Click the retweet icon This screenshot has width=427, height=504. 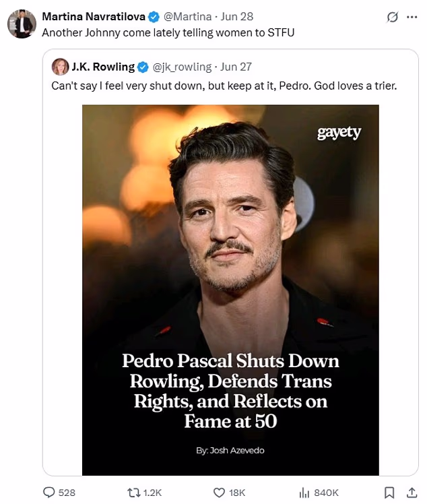click(x=135, y=493)
